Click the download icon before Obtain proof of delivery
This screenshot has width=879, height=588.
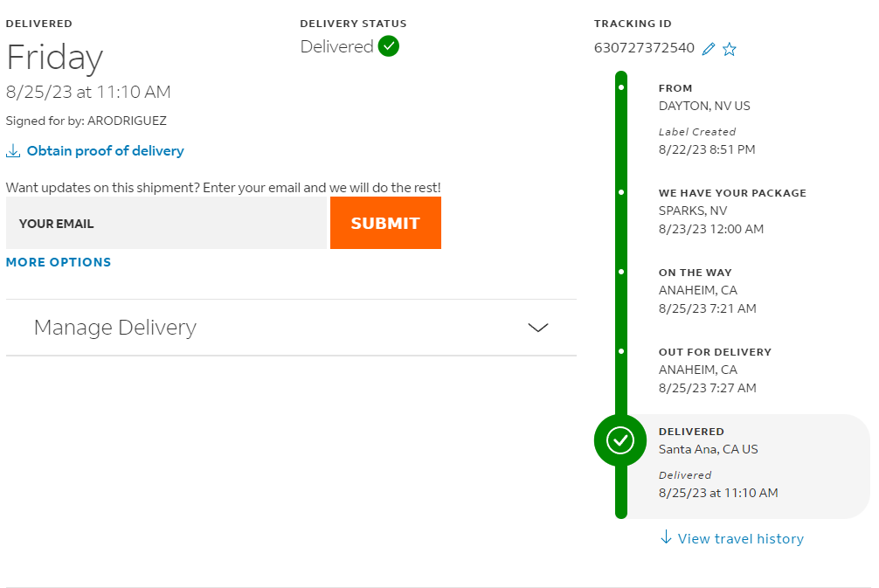[x=13, y=151]
